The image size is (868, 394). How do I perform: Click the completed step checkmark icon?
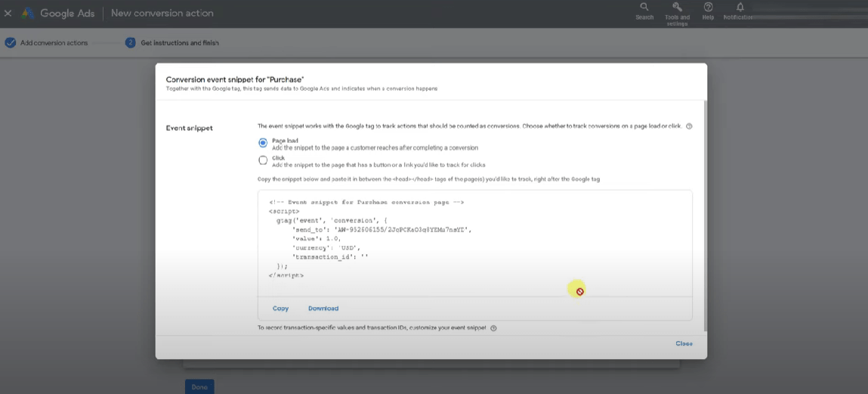[11, 43]
